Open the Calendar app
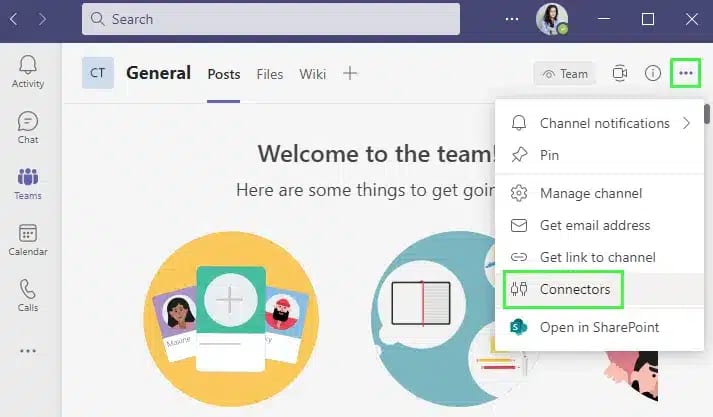713x417 pixels. [x=28, y=240]
